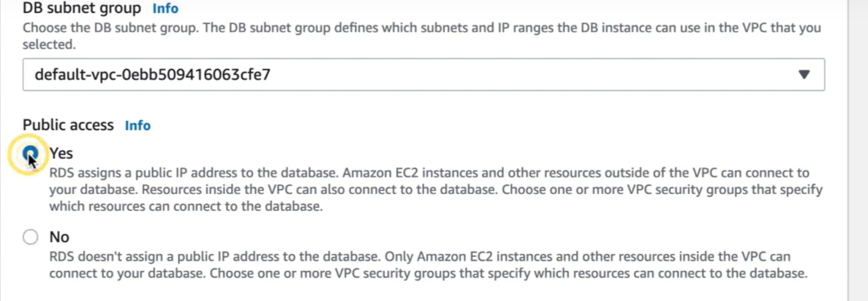
Task: Open Info link beside DB subnet group
Action: click(x=165, y=9)
